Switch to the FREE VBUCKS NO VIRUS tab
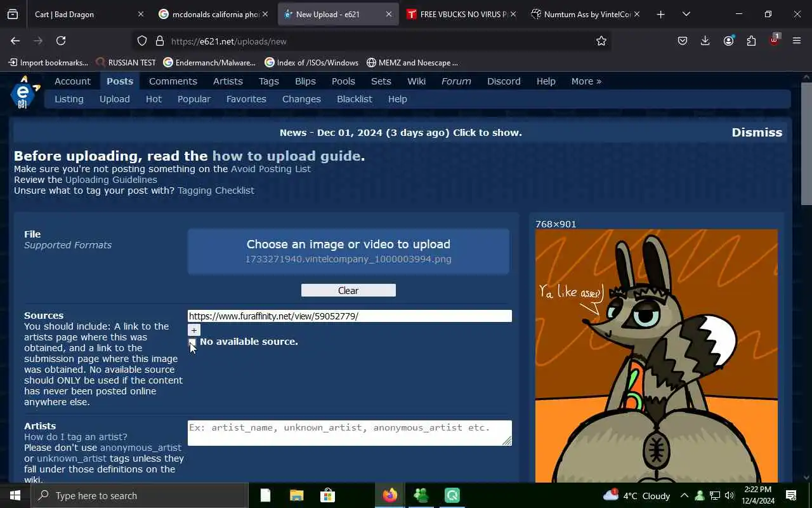812x508 pixels. [x=461, y=14]
